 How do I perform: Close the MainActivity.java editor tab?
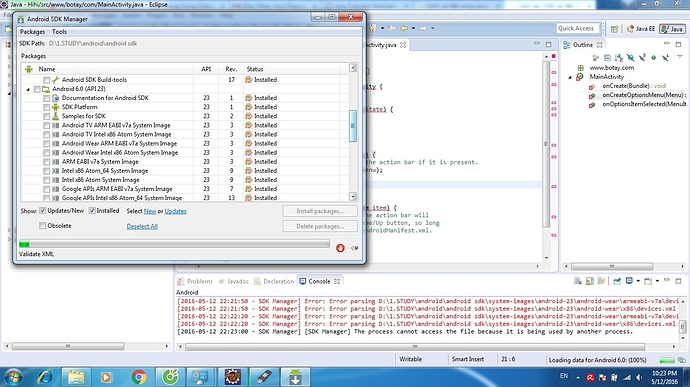point(403,45)
